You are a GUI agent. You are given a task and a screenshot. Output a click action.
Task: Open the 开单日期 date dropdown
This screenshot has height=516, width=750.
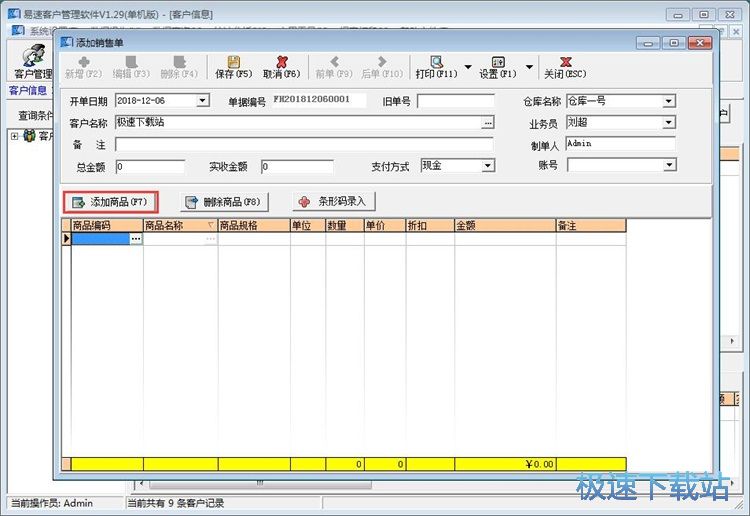(x=203, y=100)
